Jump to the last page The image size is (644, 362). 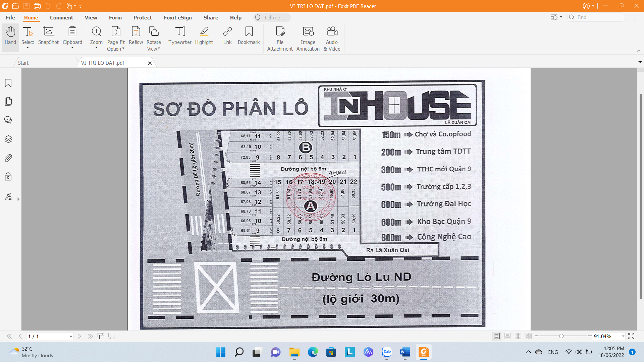pyautogui.click(x=90, y=336)
